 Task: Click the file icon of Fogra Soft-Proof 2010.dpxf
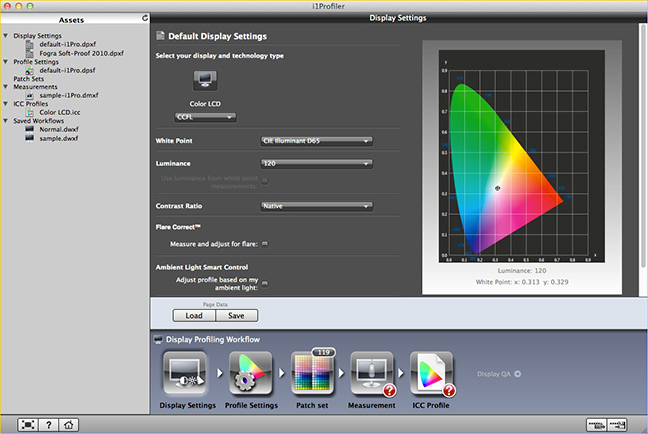30,53
